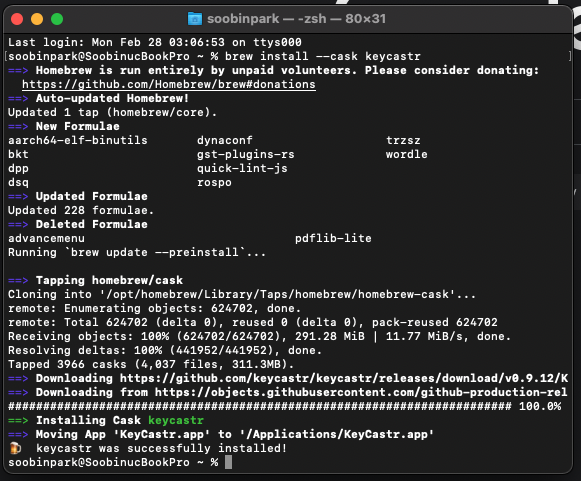This screenshot has height=481, width=581.
Task: Click 'Updated 228 formulae.' line
Action: [81, 211]
